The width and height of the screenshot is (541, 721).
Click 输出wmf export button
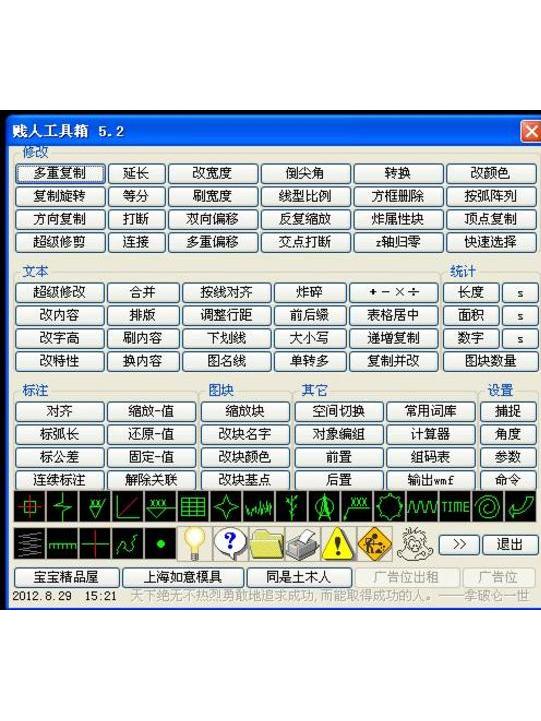[x=431, y=480]
